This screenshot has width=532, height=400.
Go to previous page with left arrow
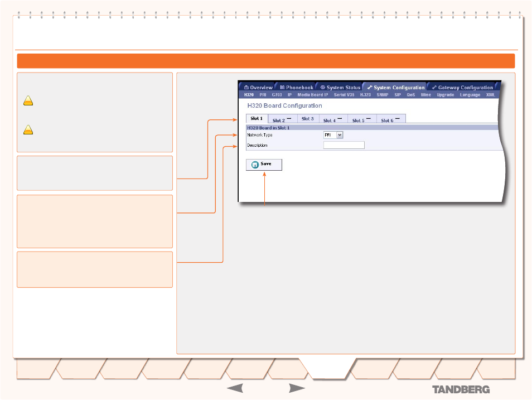235,388
